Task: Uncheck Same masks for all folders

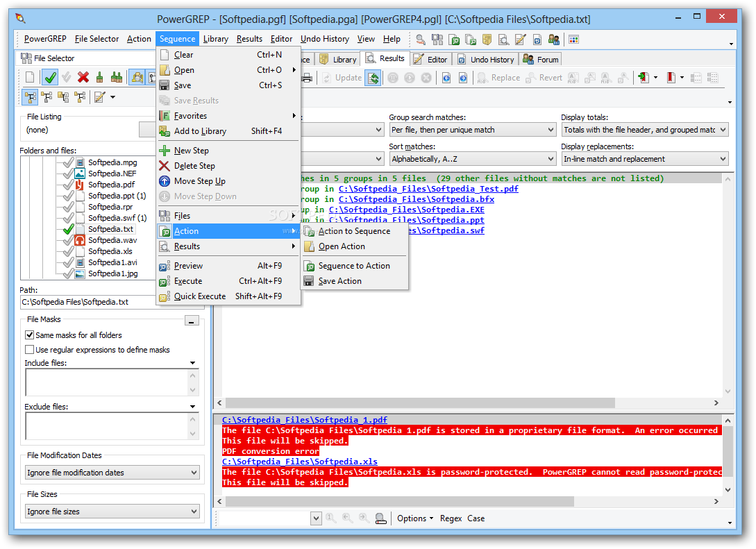Action: click(x=29, y=335)
